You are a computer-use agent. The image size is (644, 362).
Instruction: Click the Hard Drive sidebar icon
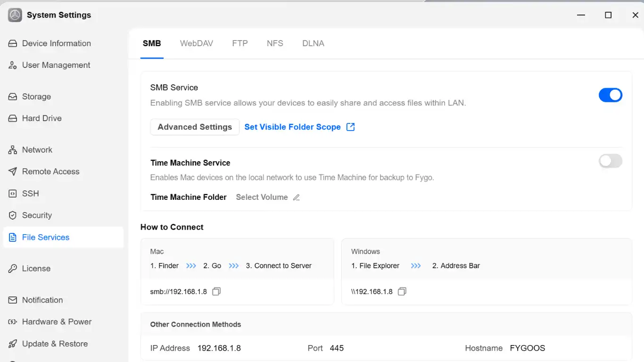13,118
